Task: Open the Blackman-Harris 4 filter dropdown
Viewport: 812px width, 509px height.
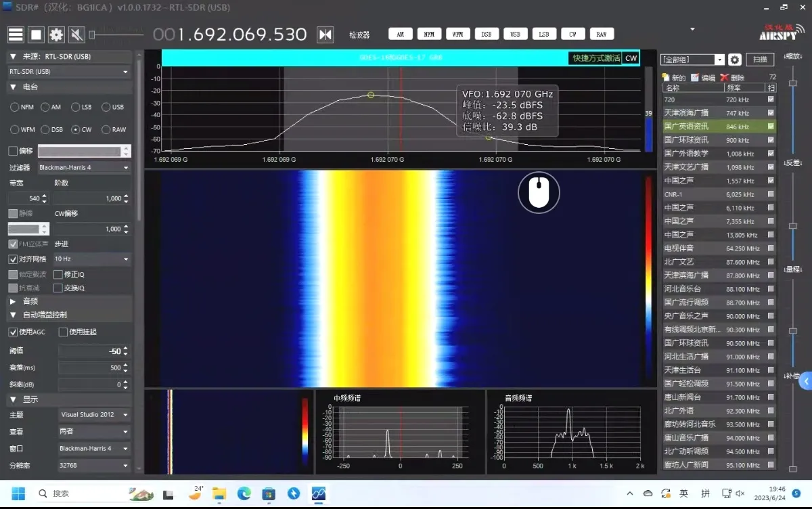Action: [x=83, y=167]
